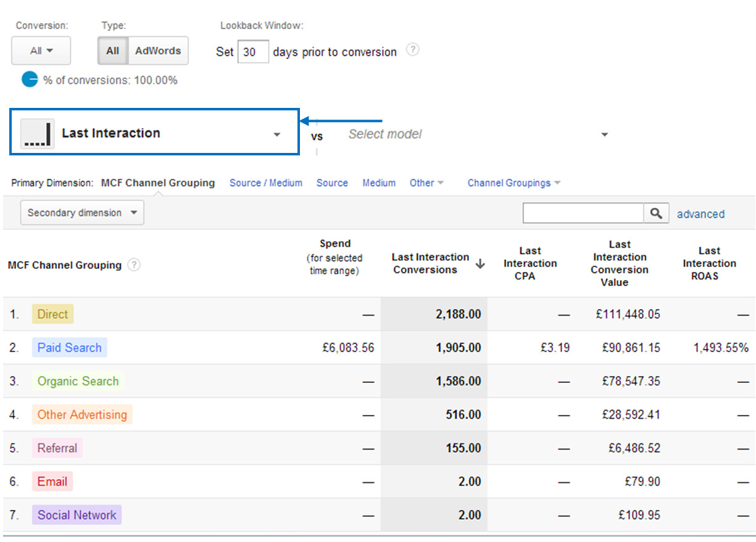
Task: Open the Secondary dimension dropdown
Action: click(82, 213)
